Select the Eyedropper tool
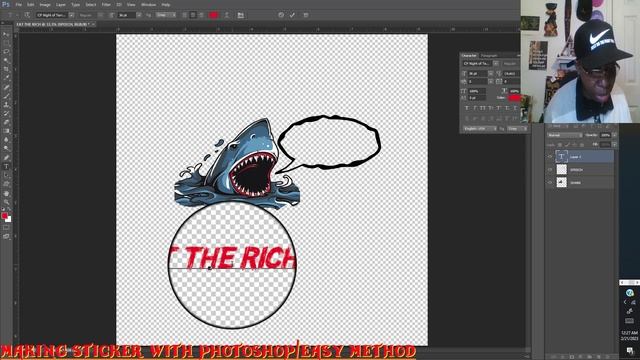640x360 pixels. click(6, 78)
